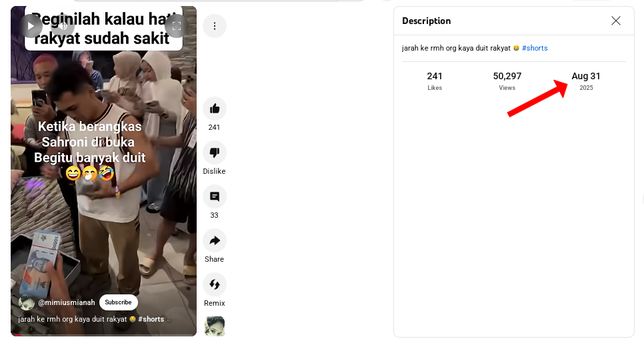
Task: Like this Short with thumbs up
Action: click(215, 109)
